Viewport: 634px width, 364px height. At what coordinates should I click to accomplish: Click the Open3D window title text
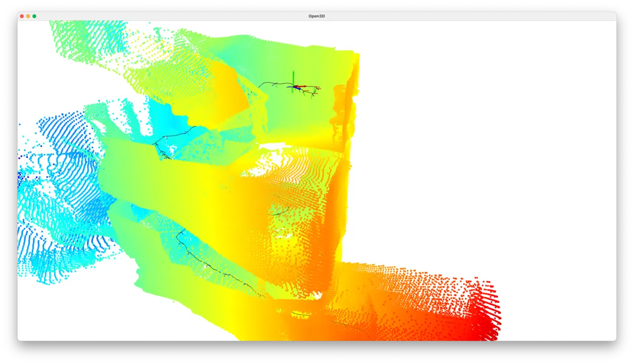pyautogui.click(x=317, y=16)
